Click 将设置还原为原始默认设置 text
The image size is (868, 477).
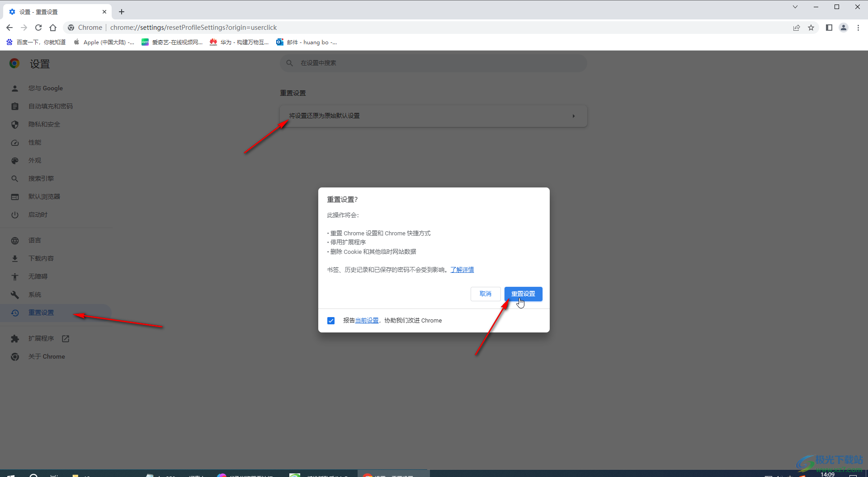pos(325,116)
